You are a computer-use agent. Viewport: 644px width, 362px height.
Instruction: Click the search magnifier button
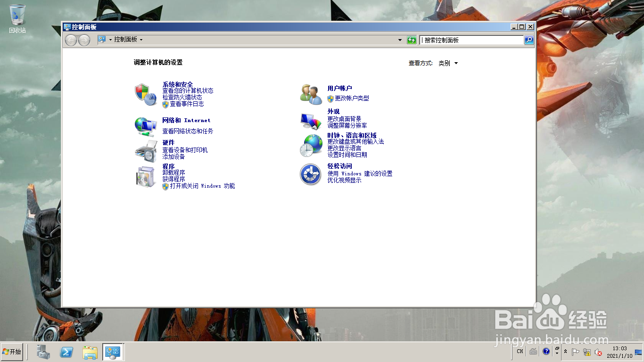529,40
